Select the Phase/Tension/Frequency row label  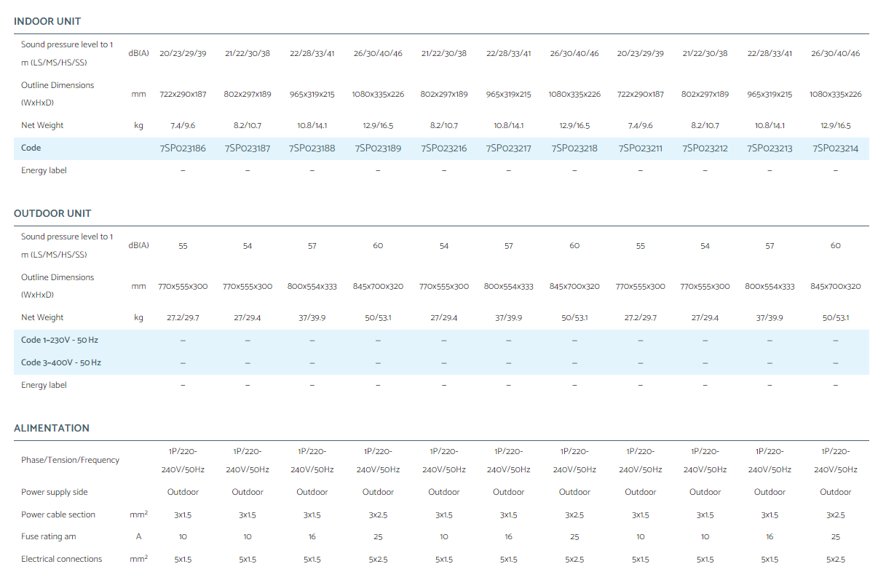pos(70,460)
